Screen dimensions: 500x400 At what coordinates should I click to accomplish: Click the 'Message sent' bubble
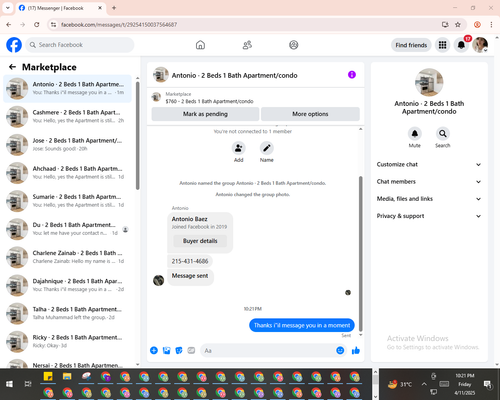190,276
